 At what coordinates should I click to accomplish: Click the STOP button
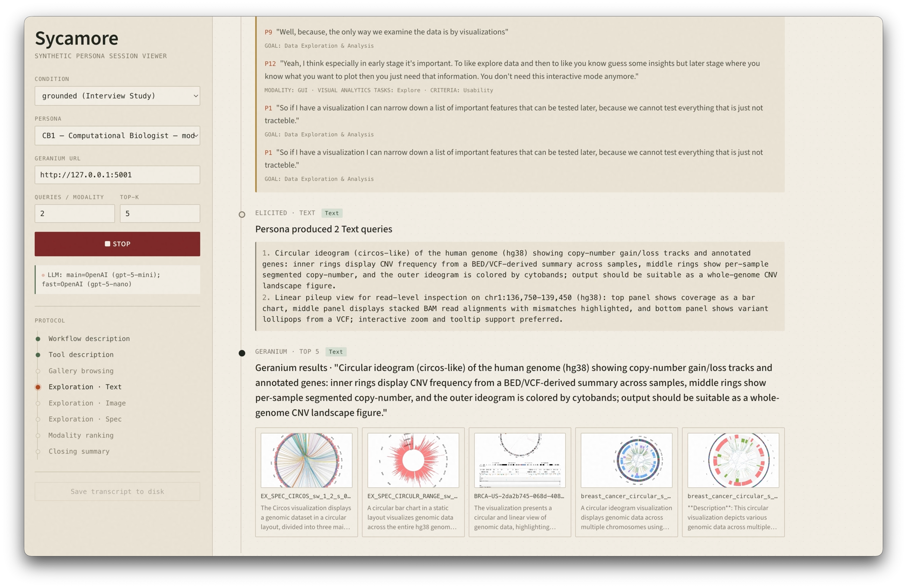pos(117,244)
